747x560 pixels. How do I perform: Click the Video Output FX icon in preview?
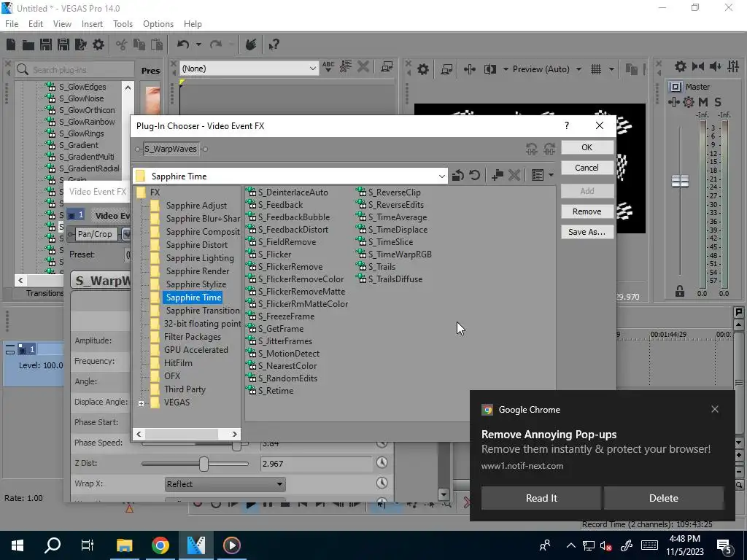click(x=470, y=69)
